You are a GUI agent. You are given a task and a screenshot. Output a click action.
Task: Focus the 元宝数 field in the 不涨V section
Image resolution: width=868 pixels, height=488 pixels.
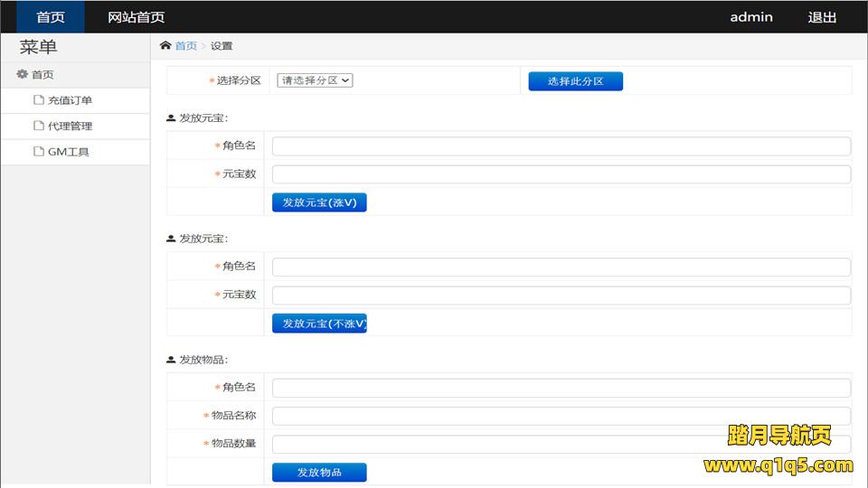tap(561, 296)
